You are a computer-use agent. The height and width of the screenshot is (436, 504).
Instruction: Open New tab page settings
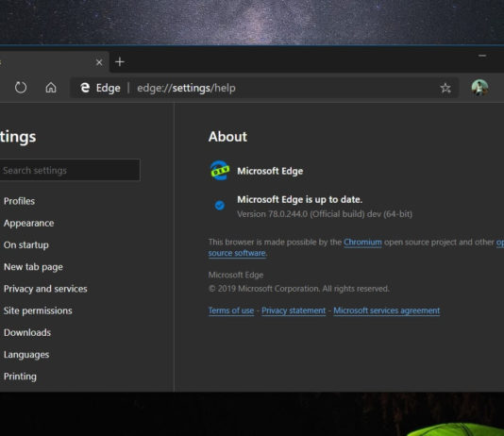[33, 267]
